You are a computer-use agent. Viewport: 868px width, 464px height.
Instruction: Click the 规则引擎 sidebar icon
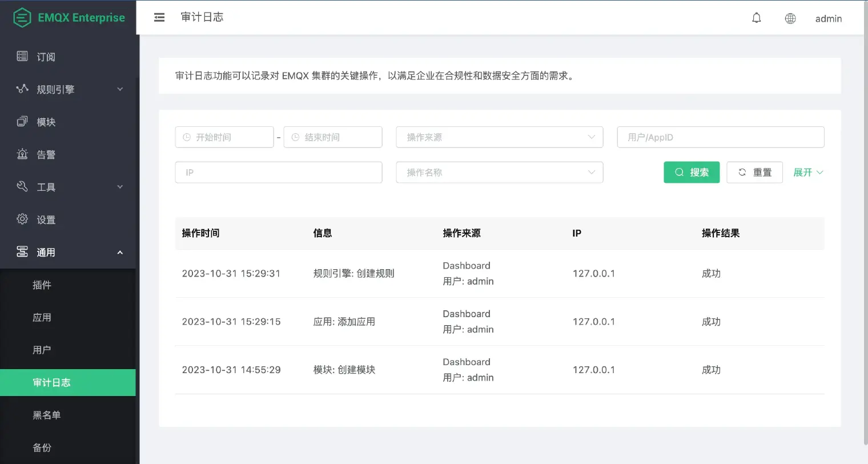click(22, 89)
